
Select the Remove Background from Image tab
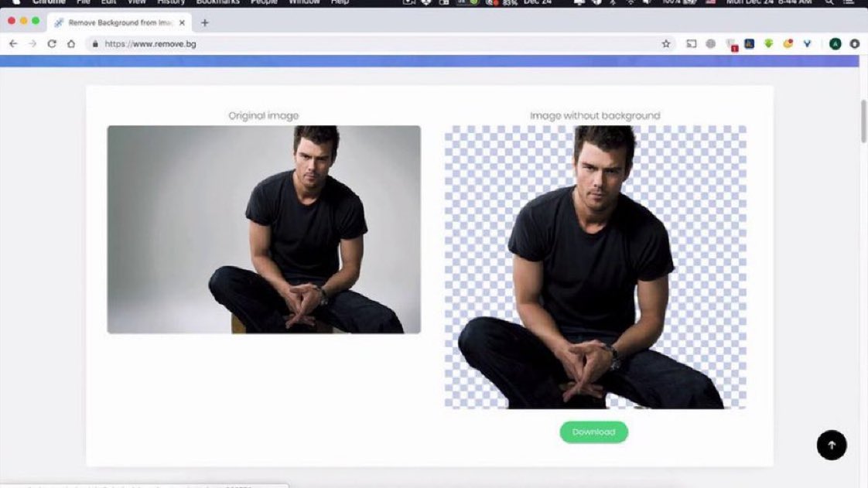(x=120, y=22)
